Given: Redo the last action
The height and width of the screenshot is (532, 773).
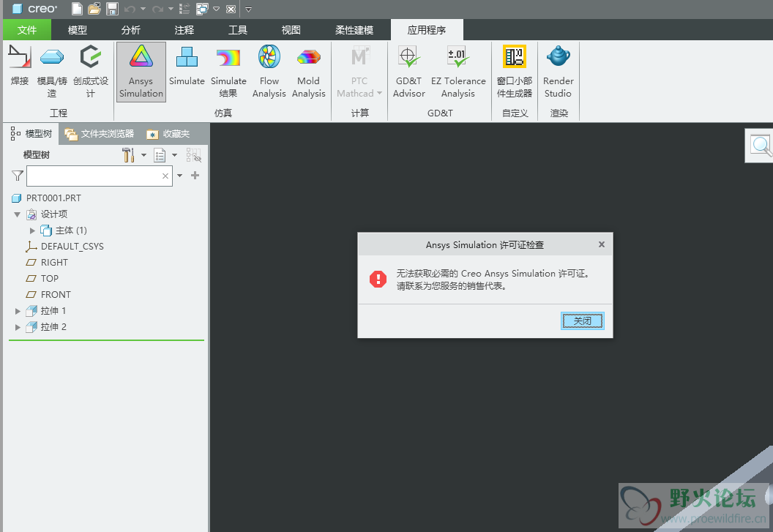Looking at the screenshot, I should point(158,9).
